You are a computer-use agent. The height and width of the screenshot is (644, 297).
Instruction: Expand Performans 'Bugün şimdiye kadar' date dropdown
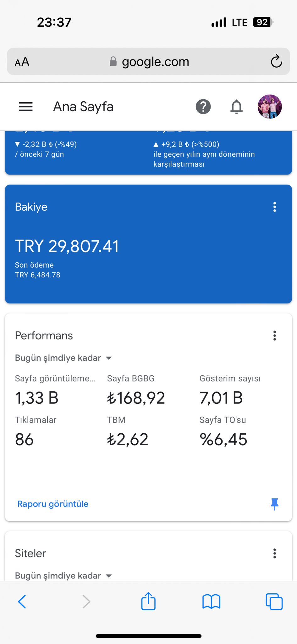(63, 358)
